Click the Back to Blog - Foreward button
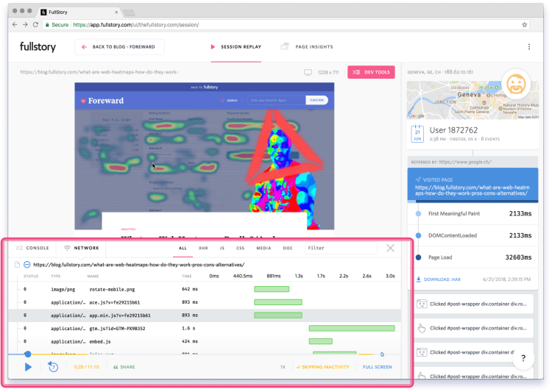The width and height of the screenshot is (552, 392). (119, 47)
